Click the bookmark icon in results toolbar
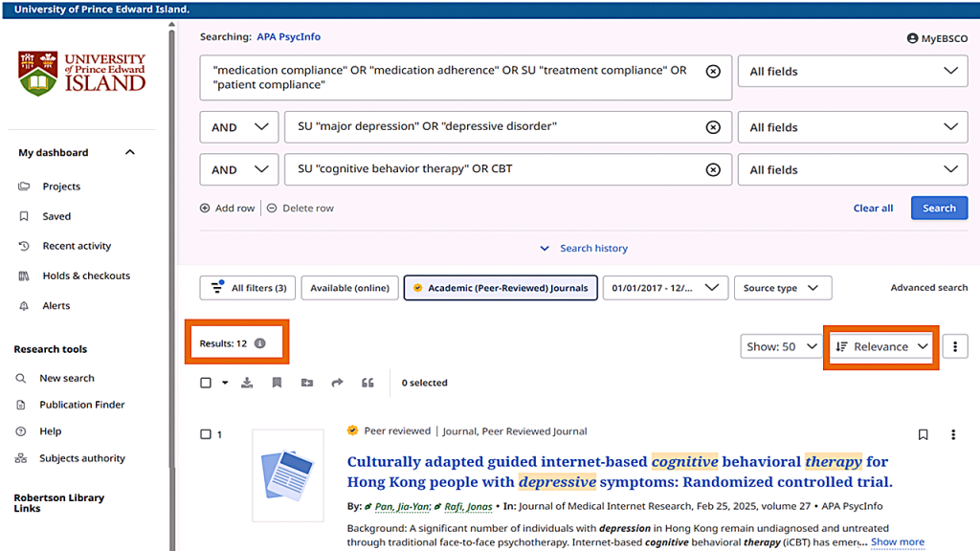 pyautogui.click(x=277, y=383)
